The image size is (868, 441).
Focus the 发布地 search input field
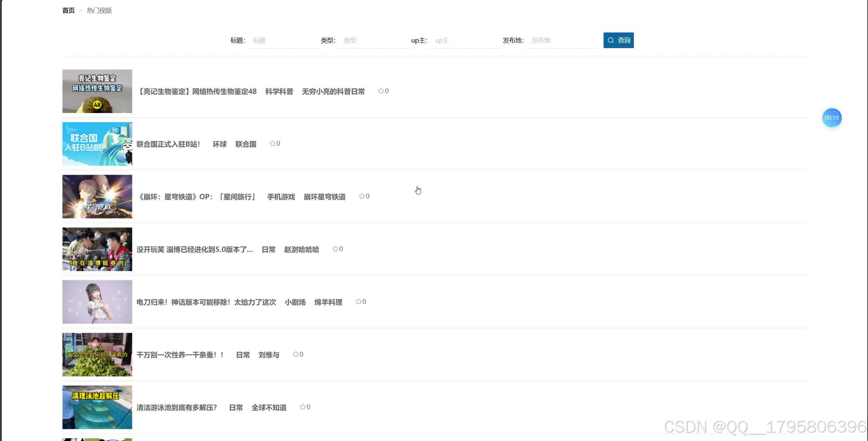coord(562,40)
